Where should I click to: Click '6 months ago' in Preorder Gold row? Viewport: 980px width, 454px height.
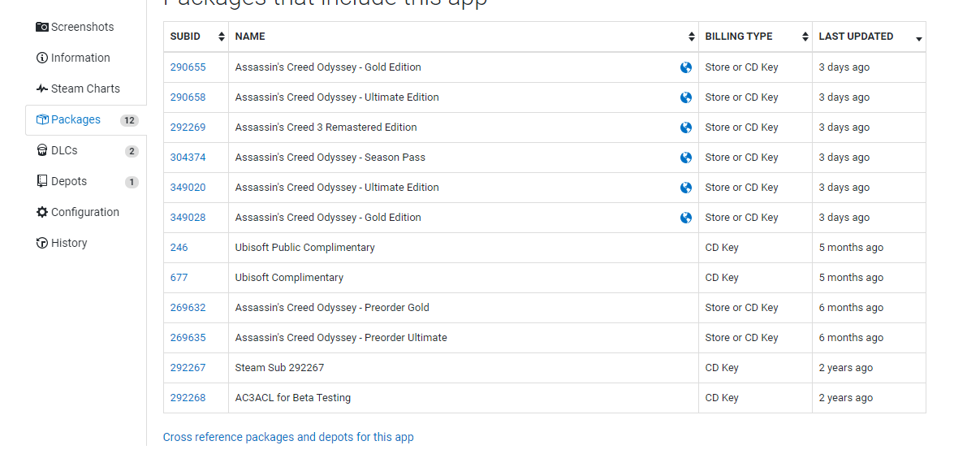(851, 308)
